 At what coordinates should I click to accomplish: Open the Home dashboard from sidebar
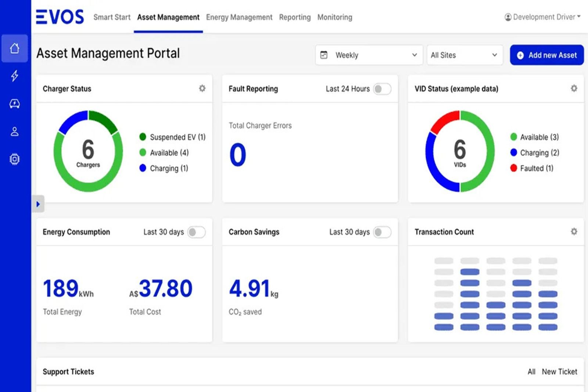point(15,48)
